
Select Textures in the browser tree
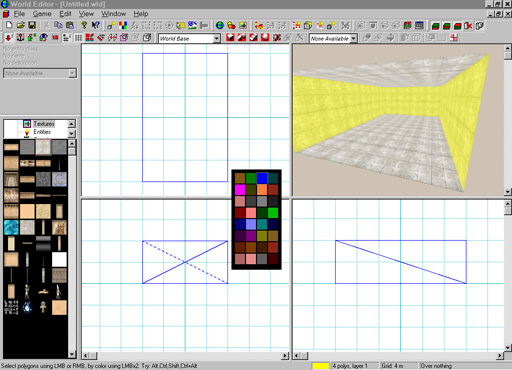point(44,124)
